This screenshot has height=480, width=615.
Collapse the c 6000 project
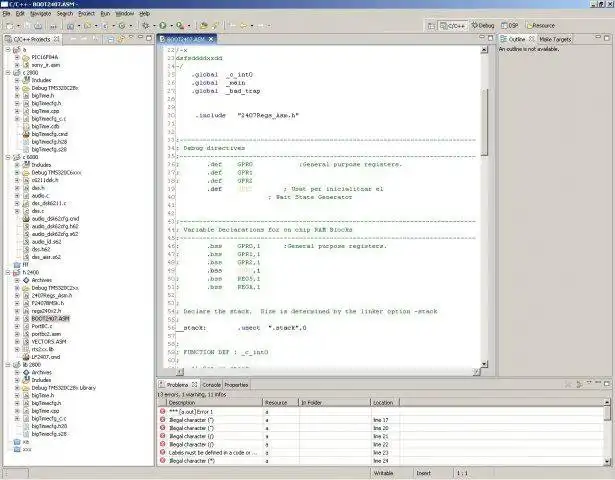coord(8,157)
